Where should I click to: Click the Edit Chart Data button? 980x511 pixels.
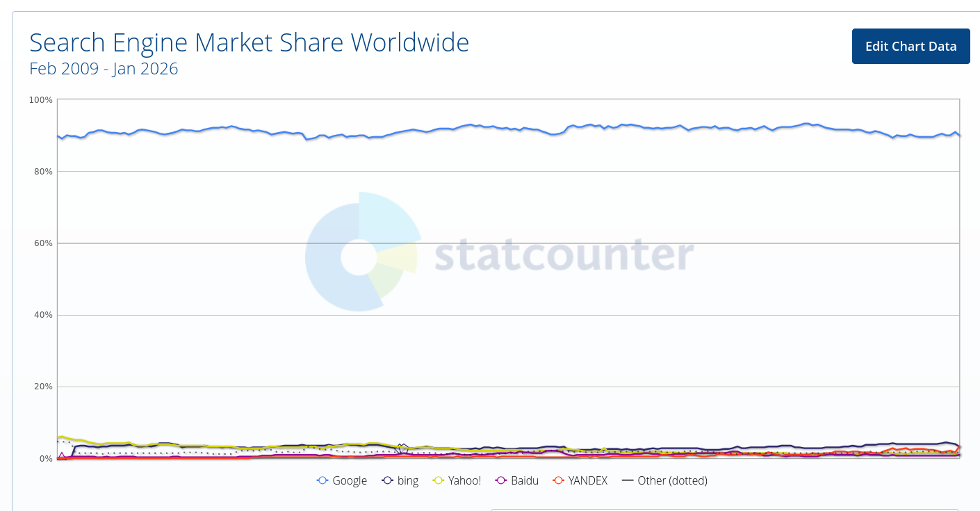coord(910,47)
